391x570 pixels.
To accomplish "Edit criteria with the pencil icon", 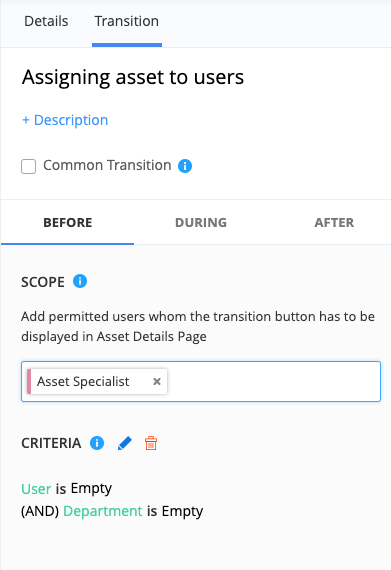I will [x=125, y=443].
